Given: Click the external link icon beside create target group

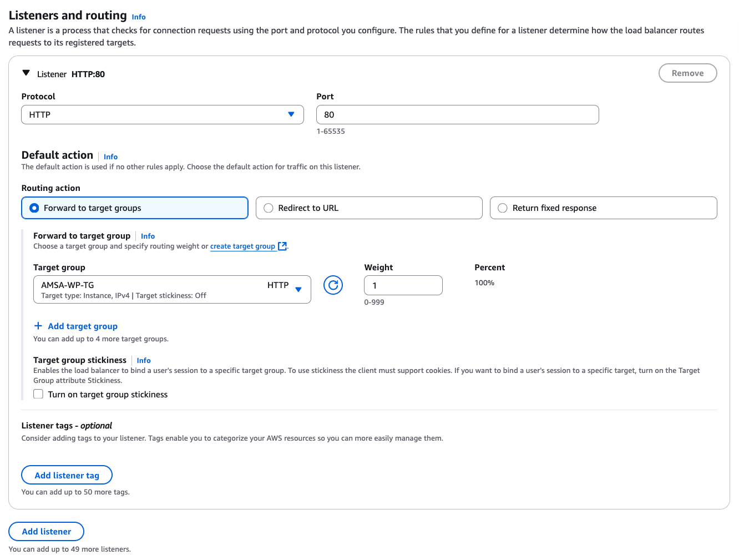Looking at the screenshot, I should (x=282, y=246).
